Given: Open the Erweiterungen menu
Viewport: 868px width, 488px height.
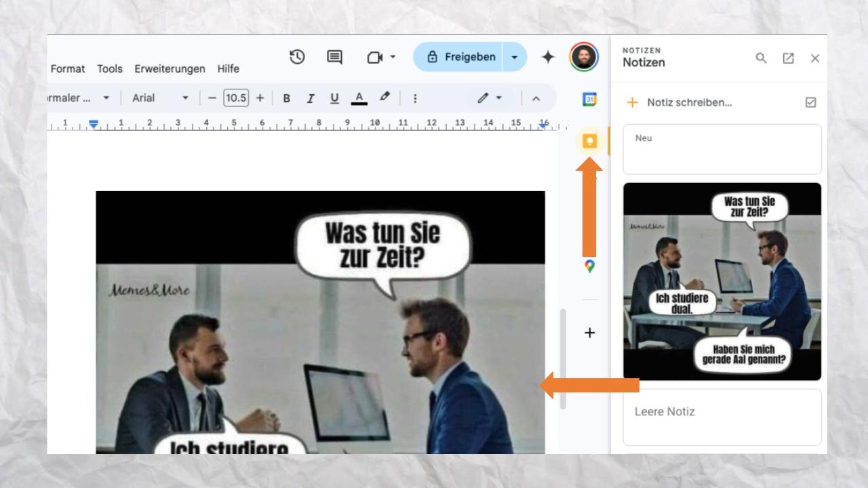Looking at the screenshot, I should [170, 68].
